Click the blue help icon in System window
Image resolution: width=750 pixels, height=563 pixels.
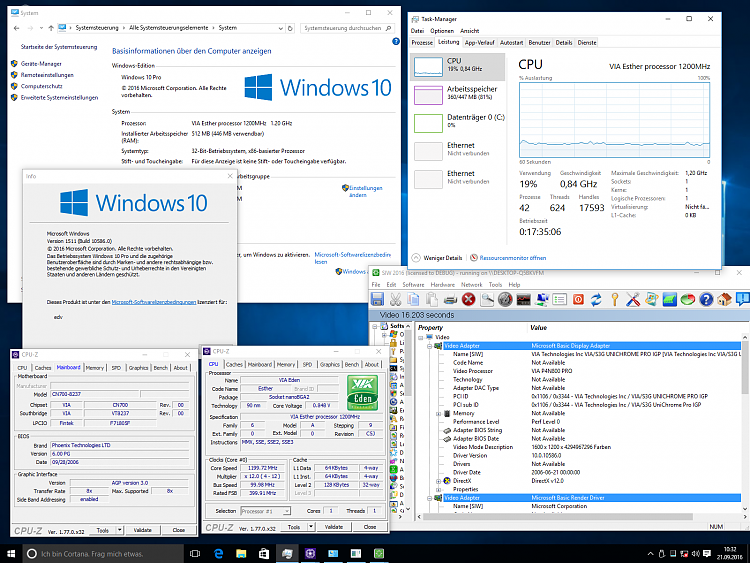pos(396,42)
